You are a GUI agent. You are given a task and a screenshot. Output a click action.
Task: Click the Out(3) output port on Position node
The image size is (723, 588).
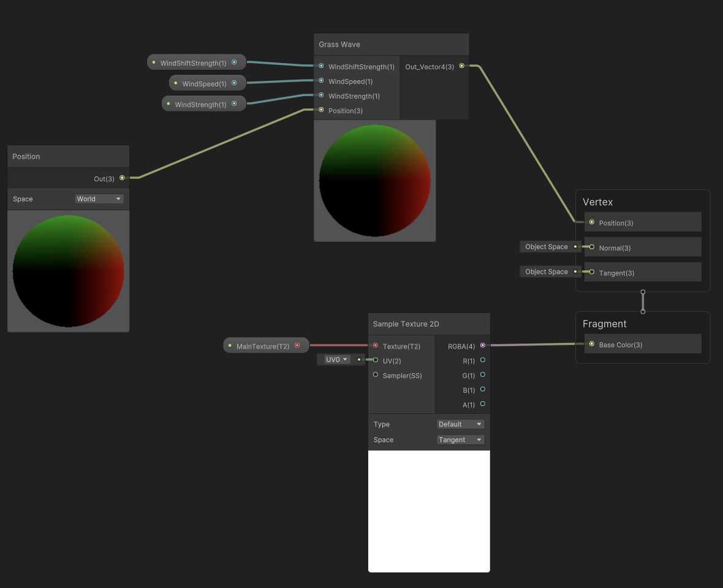121,178
